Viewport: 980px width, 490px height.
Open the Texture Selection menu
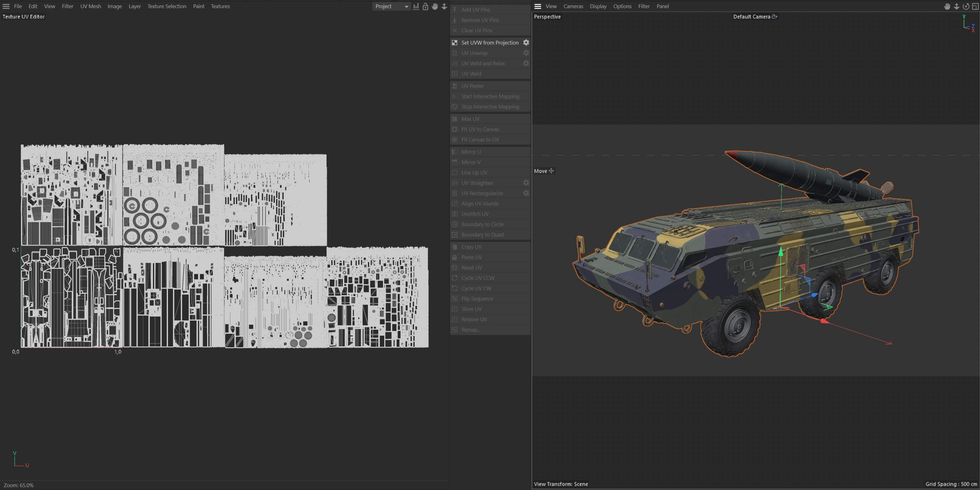point(167,7)
